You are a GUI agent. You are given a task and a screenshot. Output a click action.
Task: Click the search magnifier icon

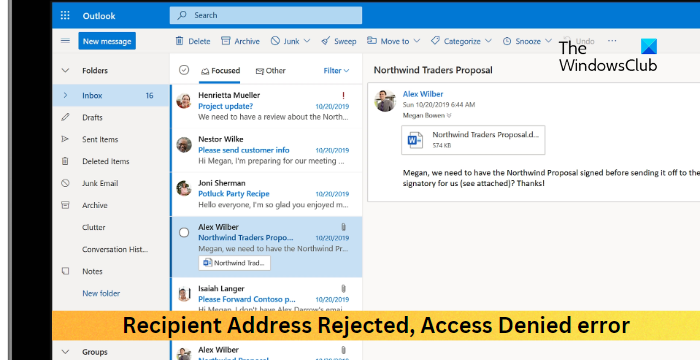[x=182, y=15]
